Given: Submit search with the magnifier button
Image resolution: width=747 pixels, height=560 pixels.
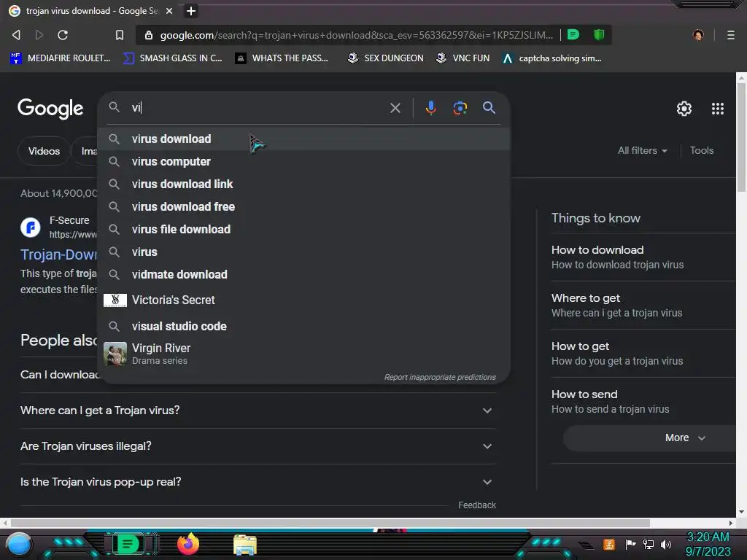Looking at the screenshot, I should [489, 108].
